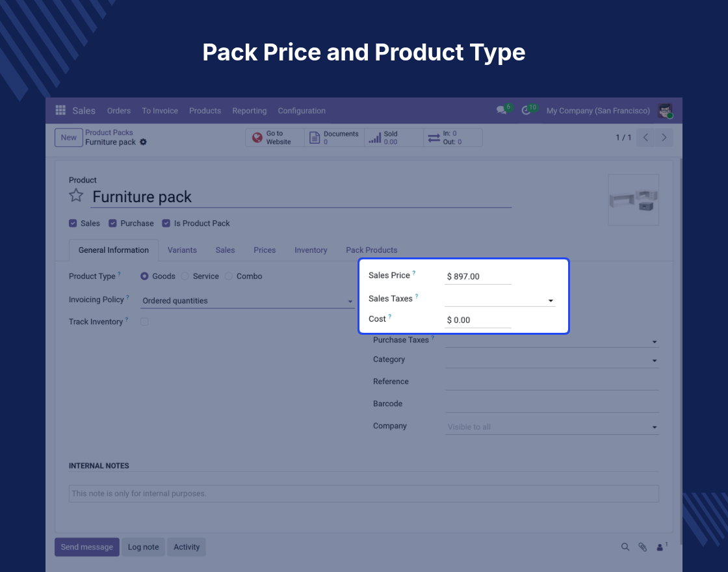
Task: Toggle the Purchase checkbox
Action: [x=112, y=224]
